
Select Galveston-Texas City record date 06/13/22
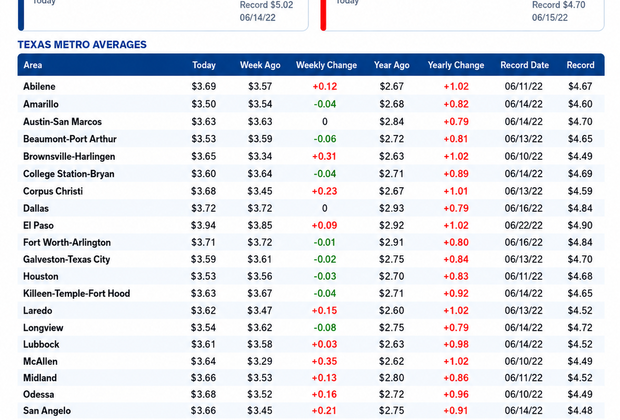(x=524, y=259)
